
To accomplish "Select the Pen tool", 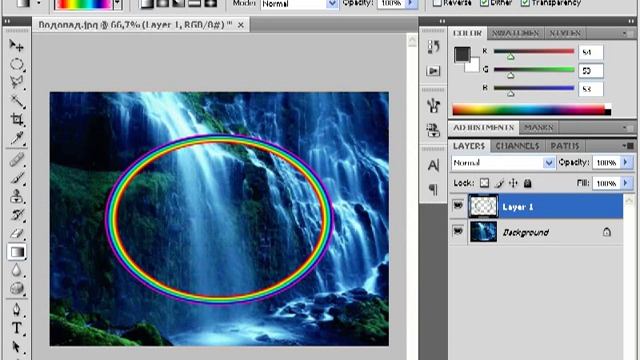I will pyautogui.click(x=16, y=309).
